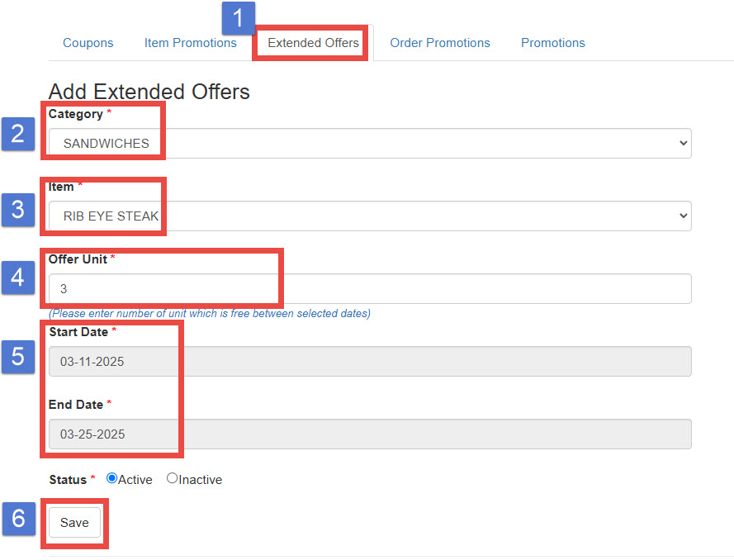Expand the Item dropdown showing RIB EYE STEAK
The height and width of the screenshot is (560, 734).
click(x=370, y=216)
